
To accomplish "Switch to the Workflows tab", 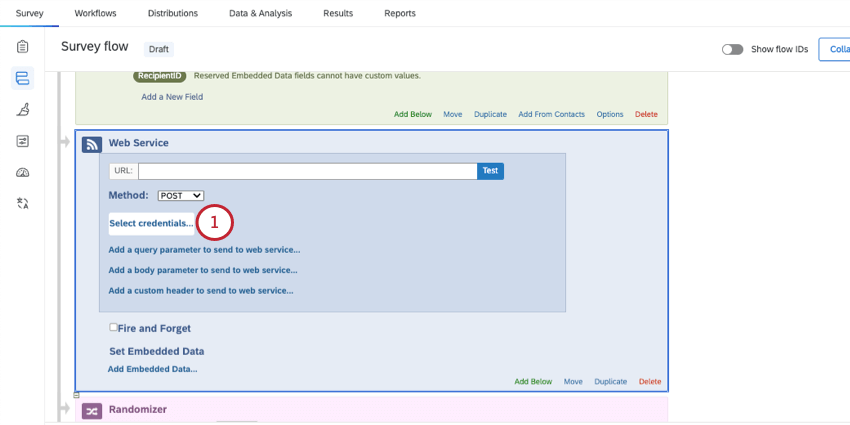I will (x=95, y=13).
